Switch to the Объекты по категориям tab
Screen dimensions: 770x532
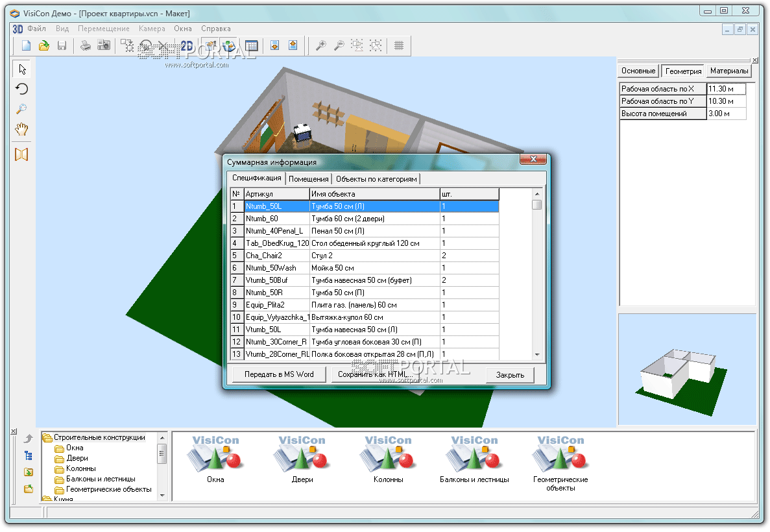pyautogui.click(x=376, y=179)
